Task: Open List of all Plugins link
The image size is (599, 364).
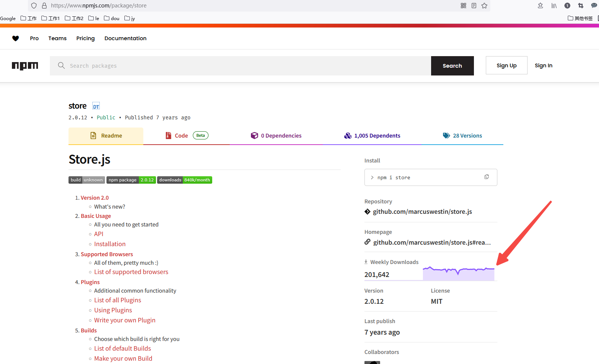Action: (x=118, y=300)
